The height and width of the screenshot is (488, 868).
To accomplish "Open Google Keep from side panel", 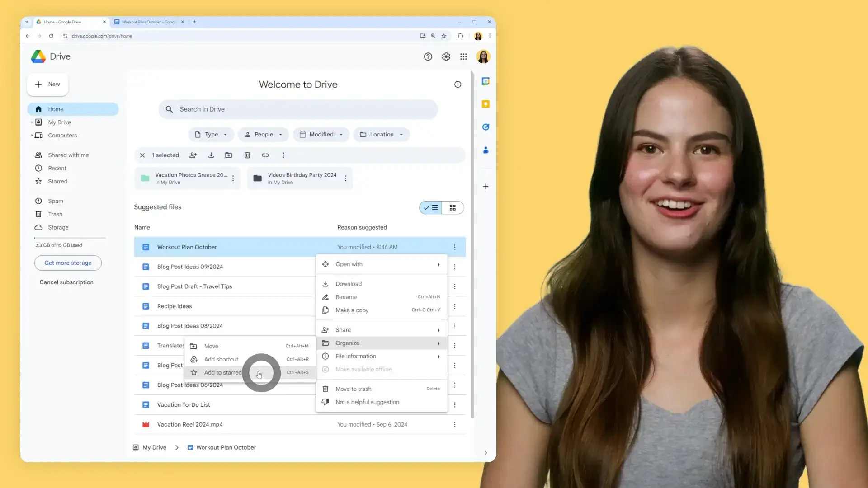I will [x=486, y=104].
